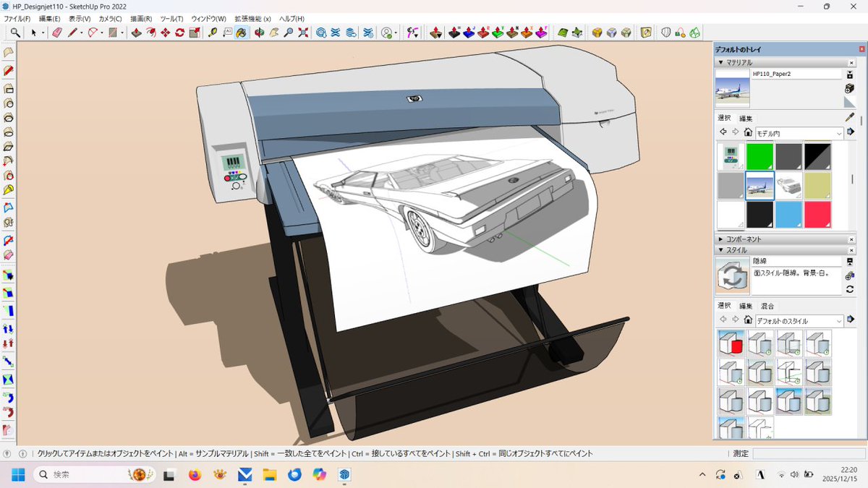Select the Arc tool in the top toolbar
868x488 pixels.
click(x=93, y=32)
